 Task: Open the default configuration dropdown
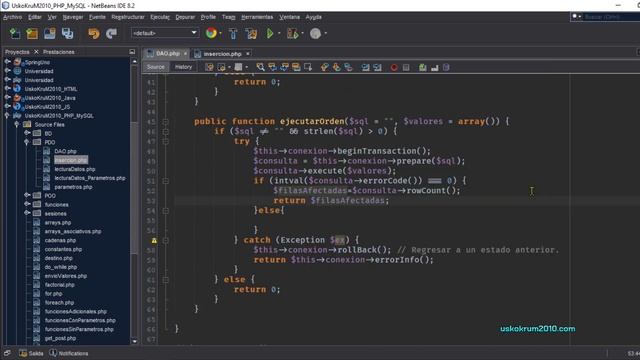(x=165, y=33)
